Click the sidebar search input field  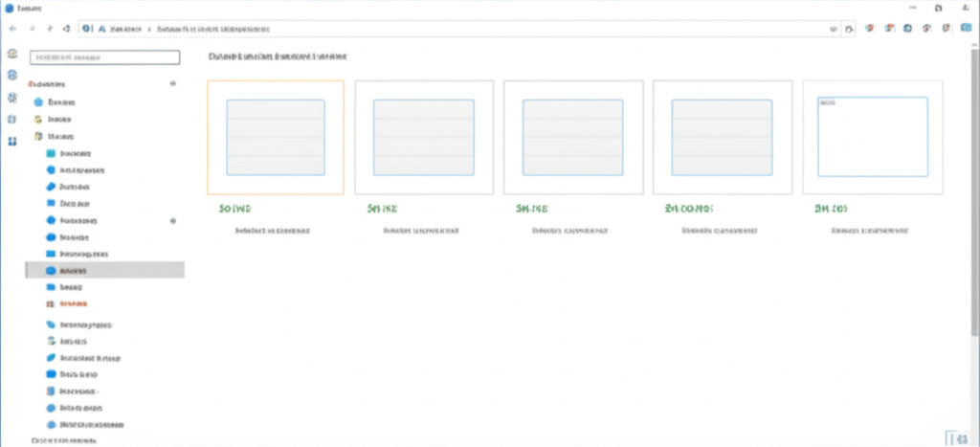point(104,57)
